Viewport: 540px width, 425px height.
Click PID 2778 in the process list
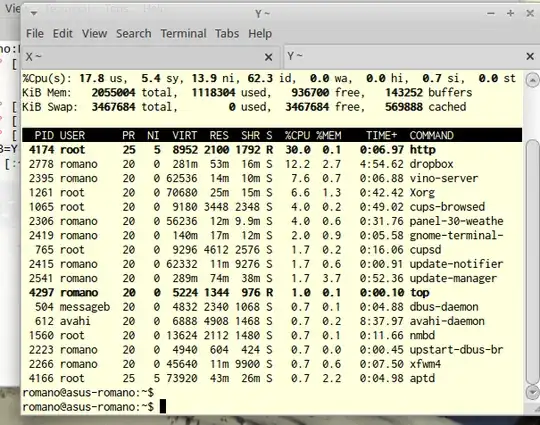(41, 164)
